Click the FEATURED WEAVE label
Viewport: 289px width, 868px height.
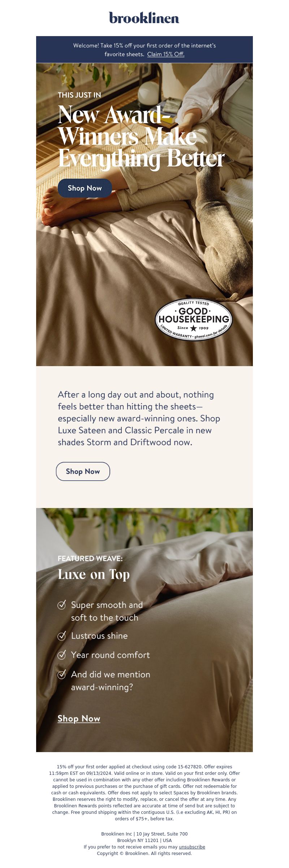click(90, 558)
